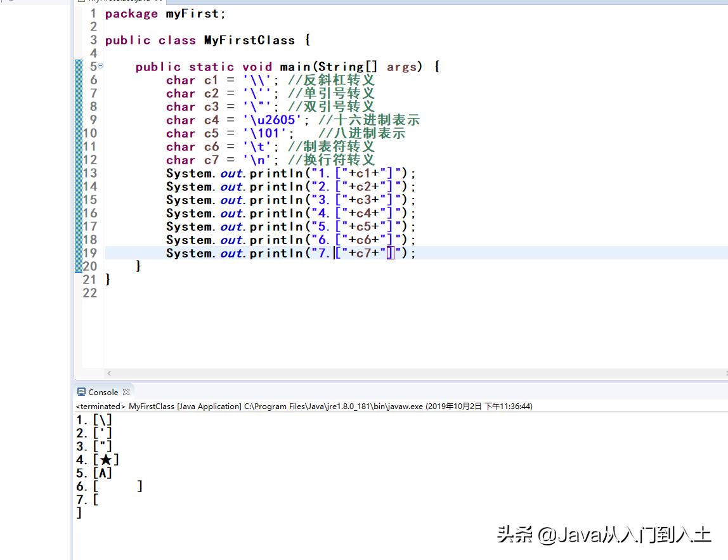Image resolution: width=728 pixels, height=560 pixels.
Task: Click the terminated MyFirstClass launch status text
Action: 304,407
